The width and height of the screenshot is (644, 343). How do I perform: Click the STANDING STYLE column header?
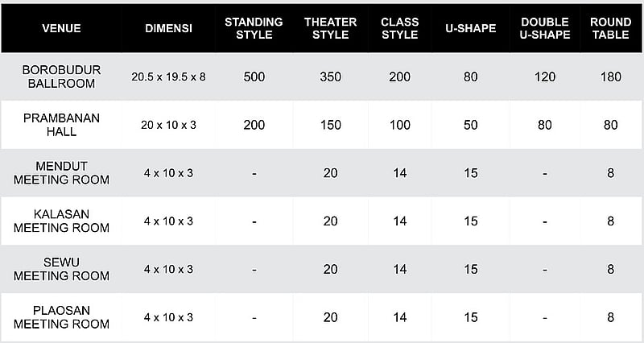click(254, 28)
